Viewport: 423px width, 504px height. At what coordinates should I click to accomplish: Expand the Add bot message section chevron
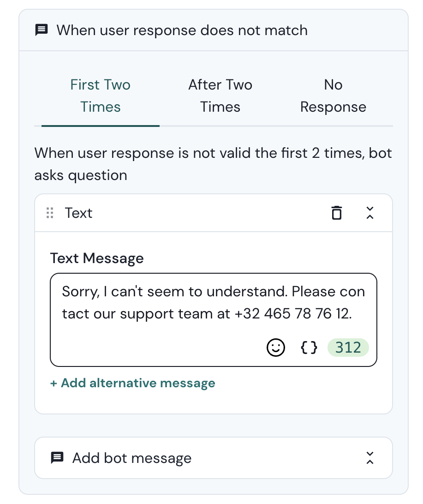(369, 458)
